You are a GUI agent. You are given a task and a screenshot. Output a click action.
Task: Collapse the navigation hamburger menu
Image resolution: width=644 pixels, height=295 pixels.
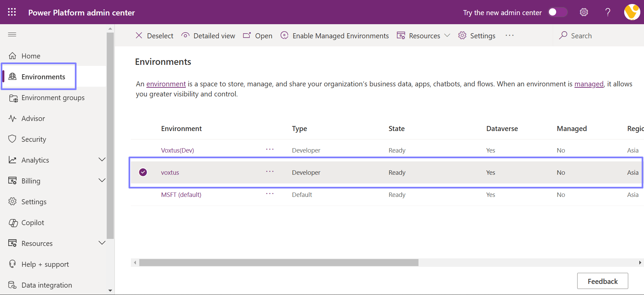[x=12, y=34]
